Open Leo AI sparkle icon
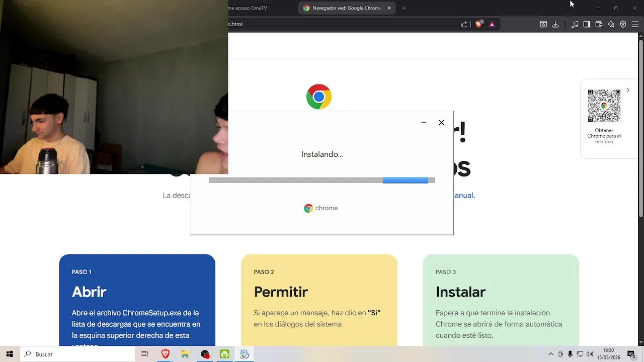 tap(611, 24)
